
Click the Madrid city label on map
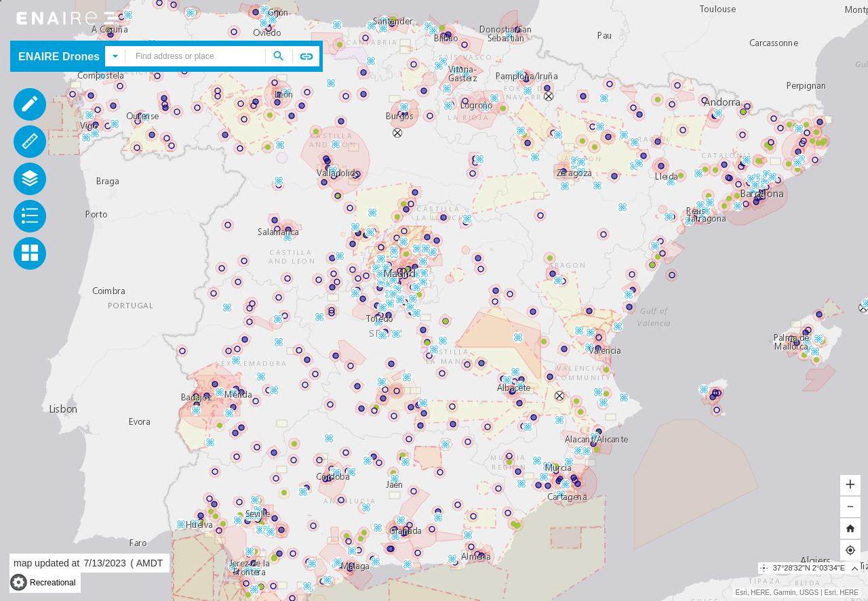[x=399, y=274]
